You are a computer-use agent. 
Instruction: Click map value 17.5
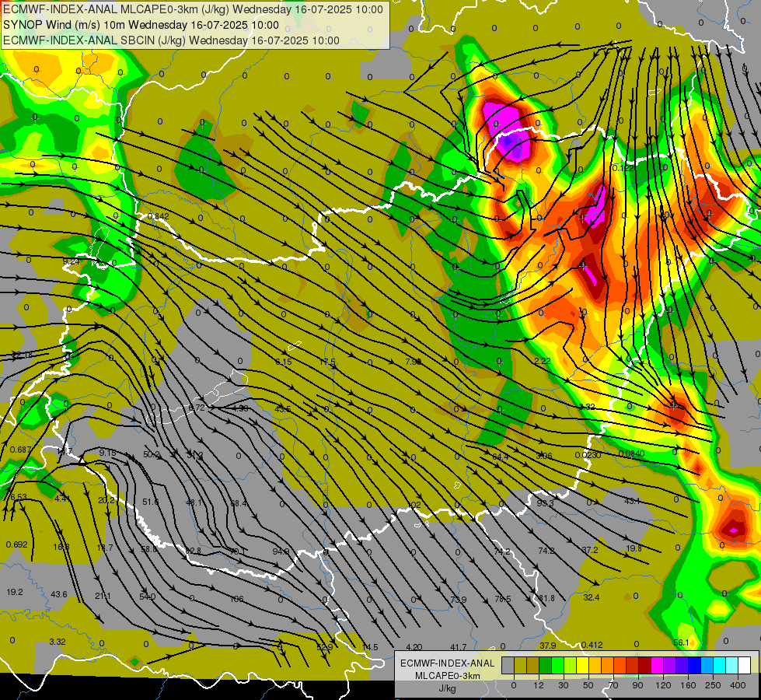pyautogui.click(x=327, y=362)
